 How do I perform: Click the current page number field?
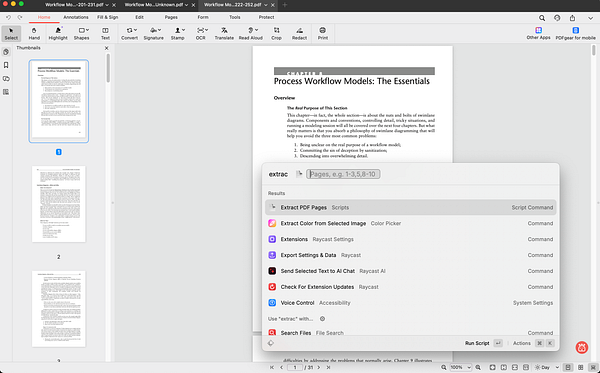pyautogui.click(x=295, y=367)
